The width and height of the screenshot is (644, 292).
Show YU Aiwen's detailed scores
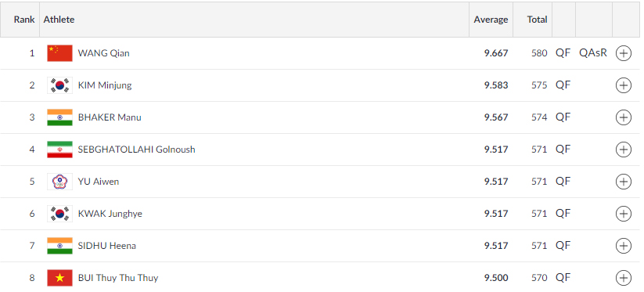pos(623,182)
